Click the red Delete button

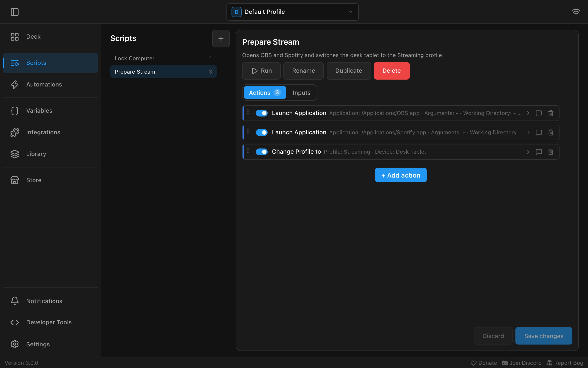[391, 71]
